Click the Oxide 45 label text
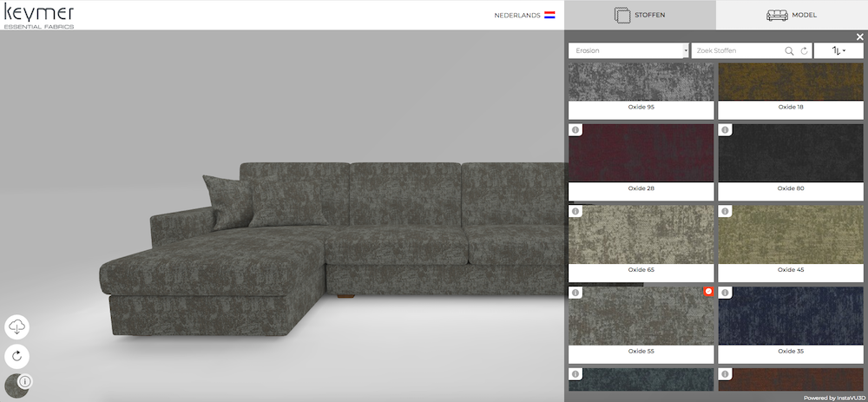The width and height of the screenshot is (868, 402). pos(791,270)
